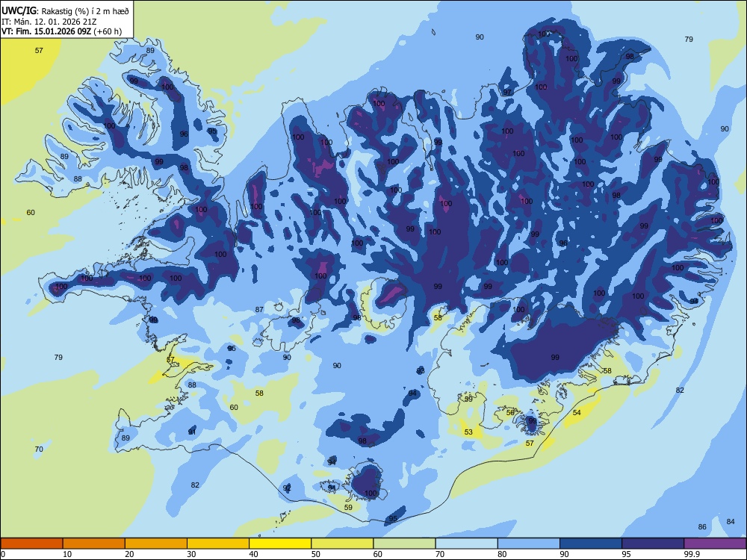Image resolution: width=747 pixels, height=560 pixels.
Task: Pick the pale green 60–70 legend swatch
Action: [404, 544]
